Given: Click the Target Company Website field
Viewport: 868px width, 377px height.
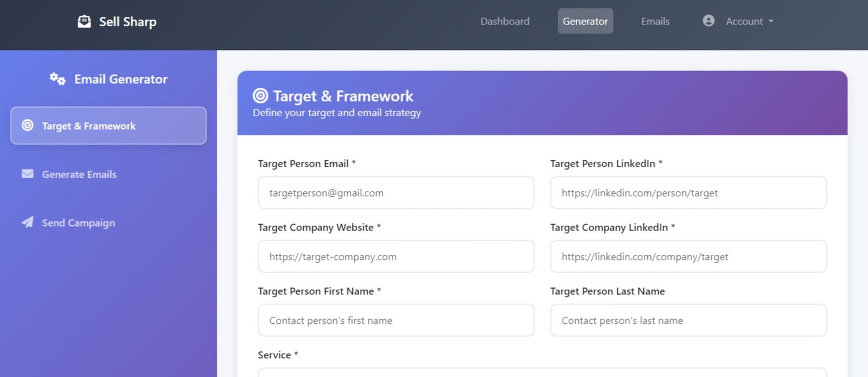Looking at the screenshot, I should pyautogui.click(x=396, y=257).
